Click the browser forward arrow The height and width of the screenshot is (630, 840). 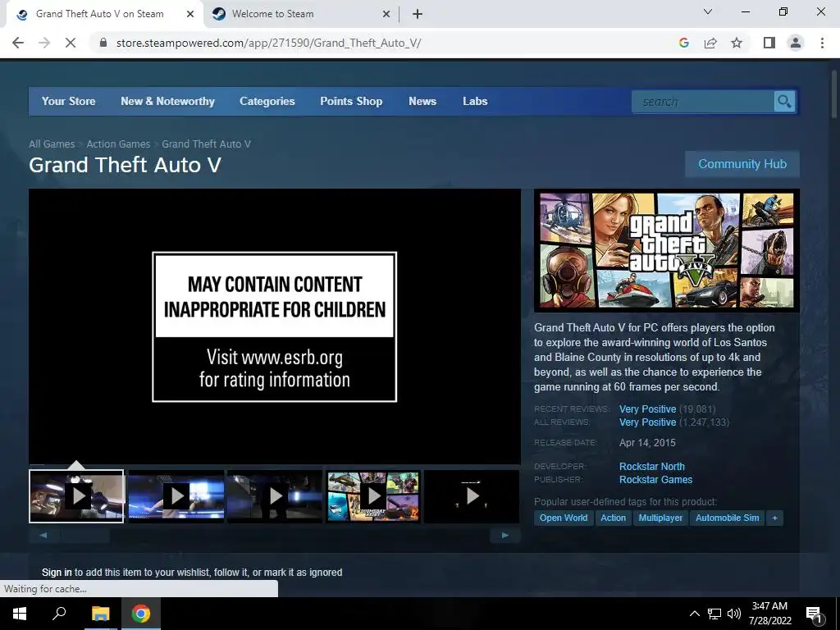(44, 43)
